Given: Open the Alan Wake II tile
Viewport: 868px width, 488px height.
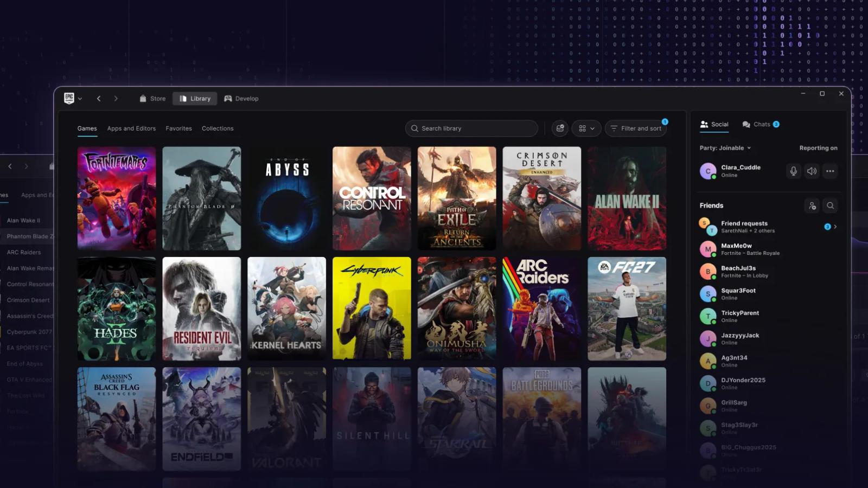Looking at the screenshot, I should (x=627, y=198).
